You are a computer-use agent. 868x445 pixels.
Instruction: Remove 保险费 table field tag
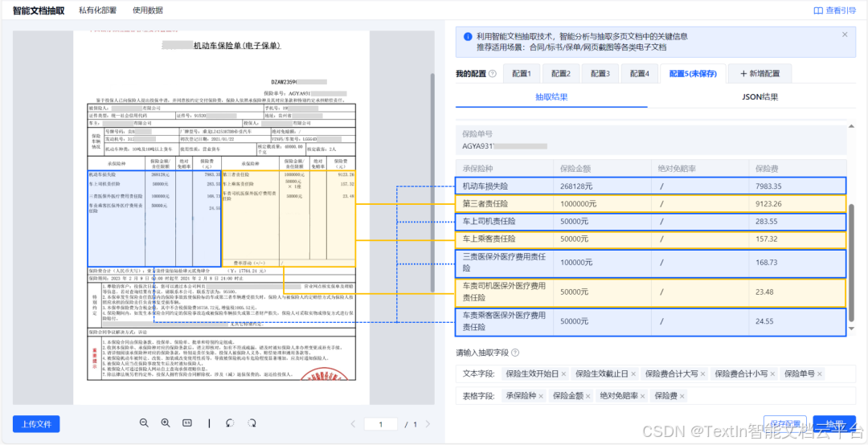[682, 396]
